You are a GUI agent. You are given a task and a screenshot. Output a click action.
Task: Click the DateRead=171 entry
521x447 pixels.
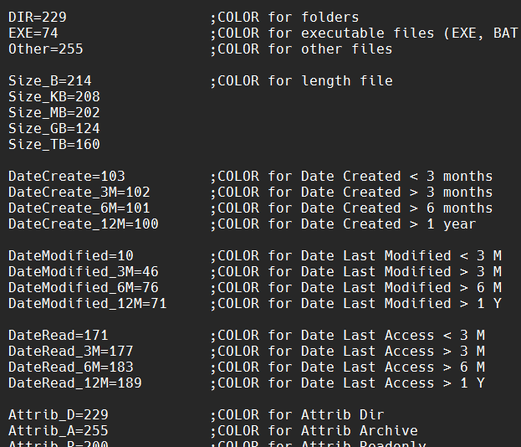click(x=58, y=335)
